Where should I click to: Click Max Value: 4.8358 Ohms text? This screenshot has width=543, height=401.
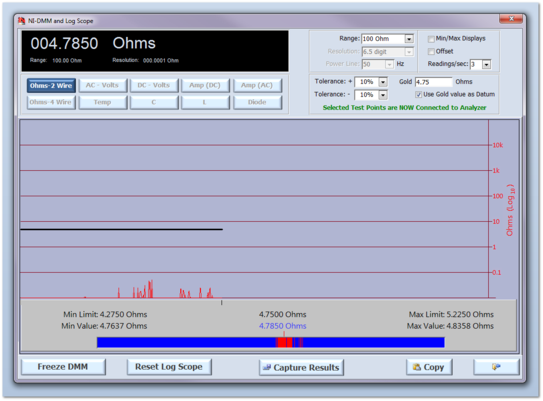click(450, 326)
